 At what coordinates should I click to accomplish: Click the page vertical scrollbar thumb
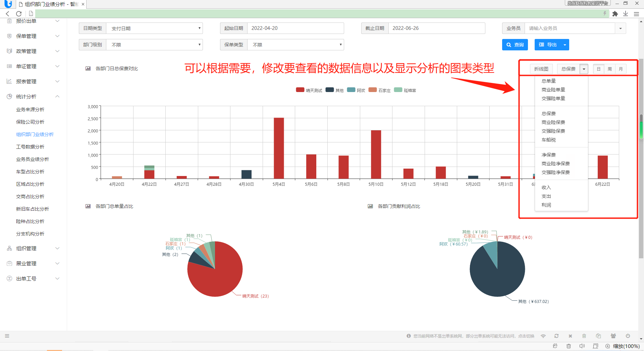pyautogui.click(x=641, y=158)
